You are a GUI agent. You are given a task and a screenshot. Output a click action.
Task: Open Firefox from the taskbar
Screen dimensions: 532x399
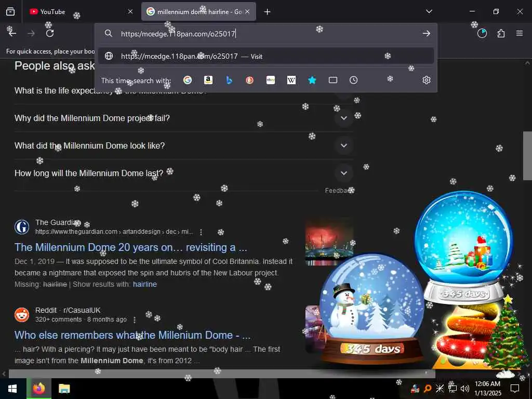coord(39,389)
